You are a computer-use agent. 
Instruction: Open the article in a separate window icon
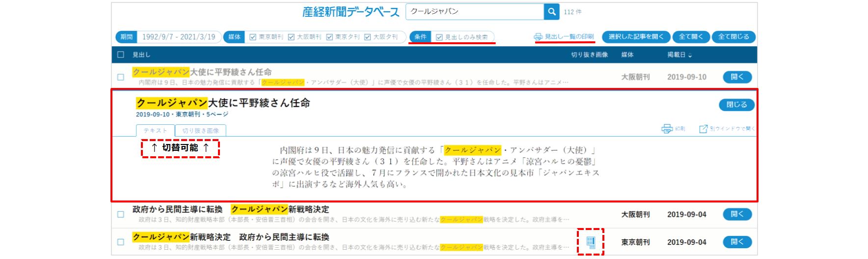tap(704, 129)
